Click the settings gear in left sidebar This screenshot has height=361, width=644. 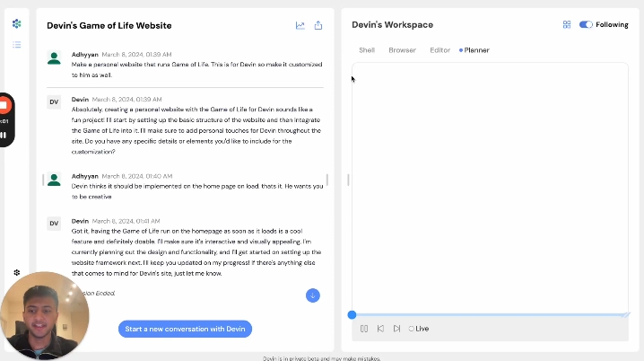(17, 272)
